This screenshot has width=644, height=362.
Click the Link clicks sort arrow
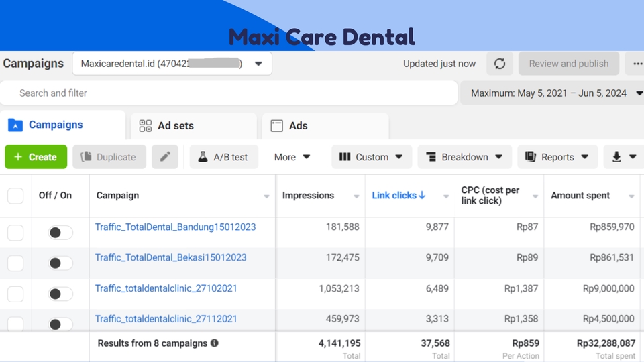tap(422, 195)
